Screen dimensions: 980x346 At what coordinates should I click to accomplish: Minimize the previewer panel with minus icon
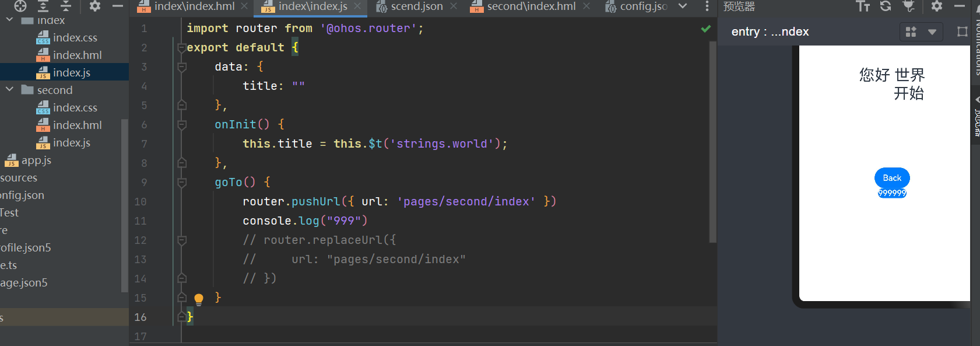pyautogui.click(x=960, y=6)
